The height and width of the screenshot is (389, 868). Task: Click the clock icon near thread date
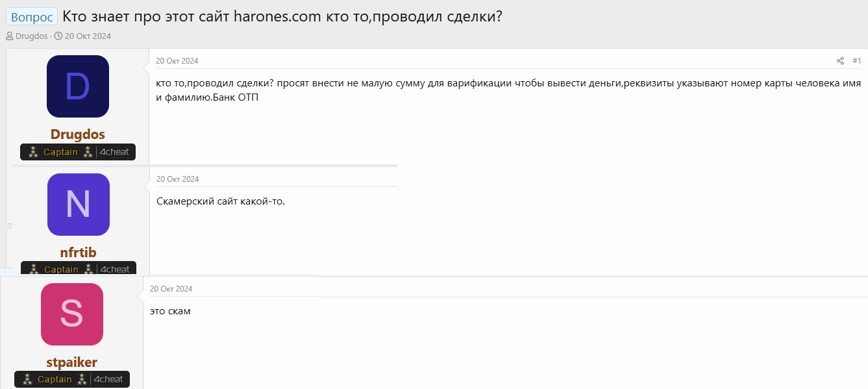[x=58, y=36]
